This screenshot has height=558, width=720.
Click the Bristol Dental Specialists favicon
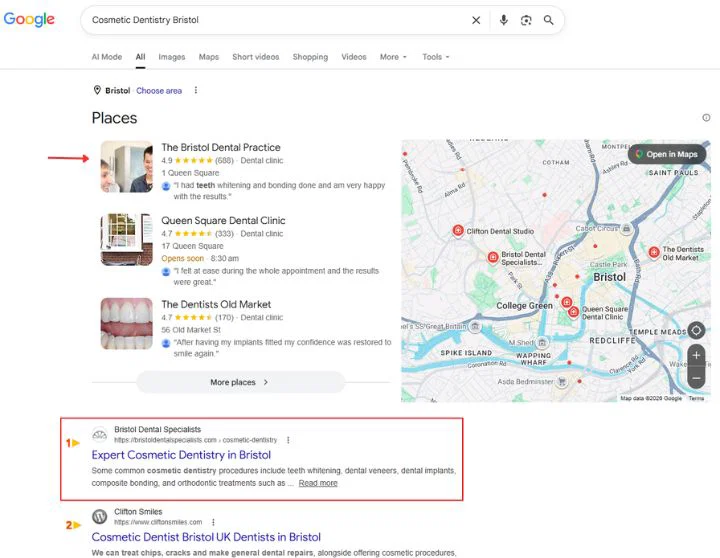click(x=100, y=434)
